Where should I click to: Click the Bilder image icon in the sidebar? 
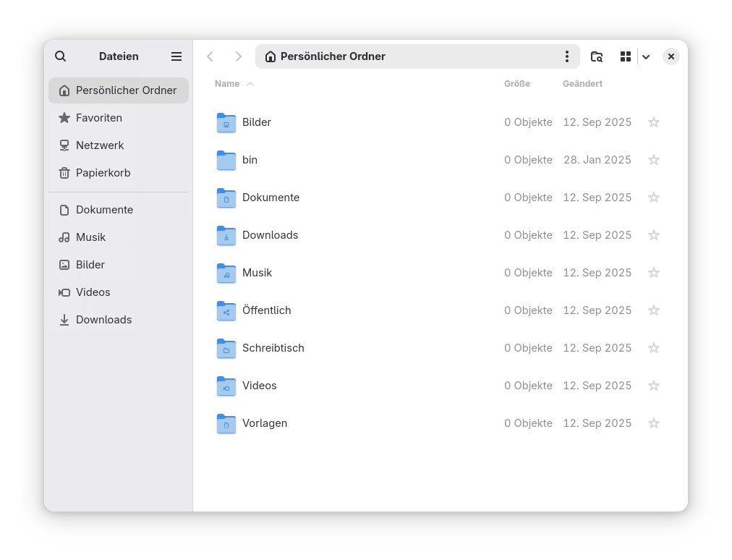coord(64,265)
